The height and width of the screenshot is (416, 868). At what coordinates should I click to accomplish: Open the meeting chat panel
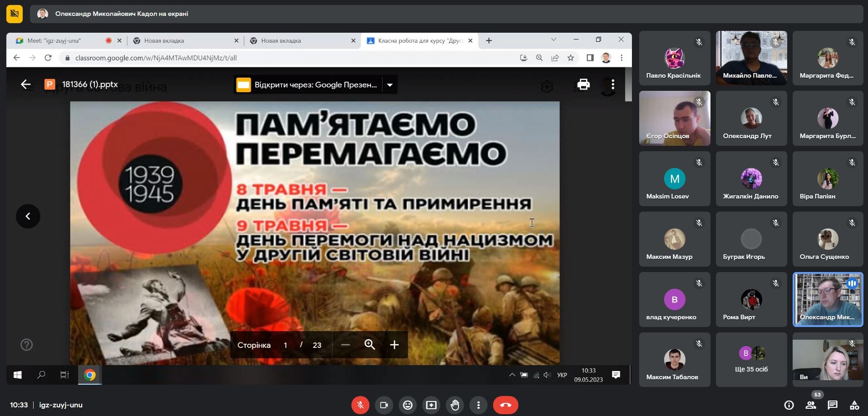pyautogui.click(x=832, y=405)
